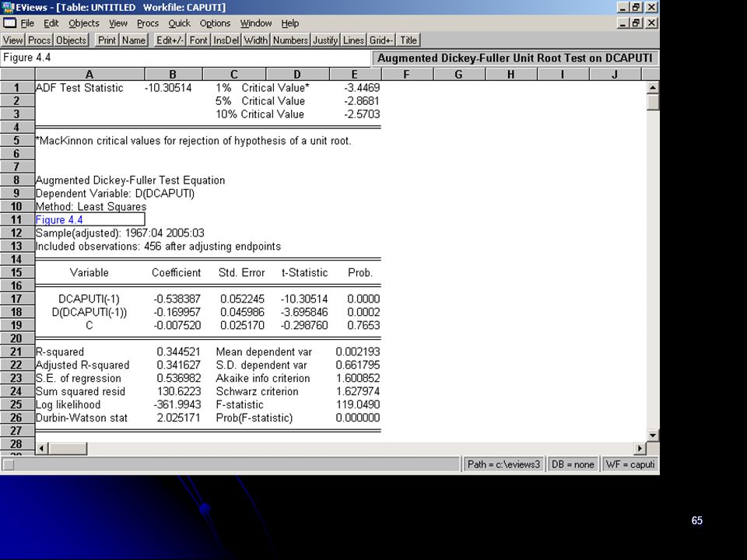Click the blue Figure 4.4 cell
The width and height of the screenshot is (747, 560).
[89, 219]
